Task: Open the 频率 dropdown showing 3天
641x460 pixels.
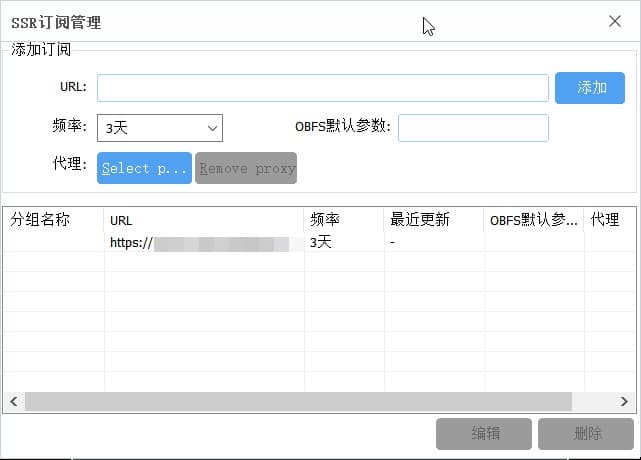Action: [x=159, y=128]
